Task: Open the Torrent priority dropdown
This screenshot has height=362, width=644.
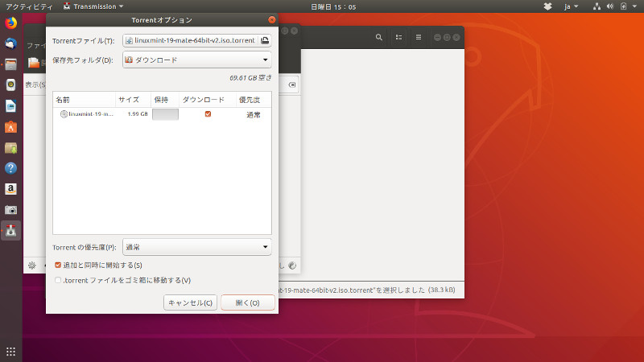Action: (x=196, y=247)
